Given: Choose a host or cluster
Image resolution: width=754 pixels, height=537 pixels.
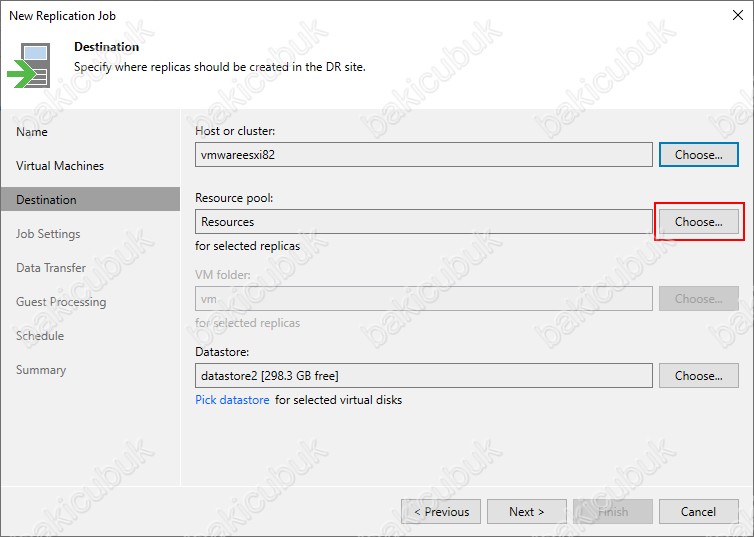Looking at the screenshot, I should pyautogui.click(x=698, y=155).
